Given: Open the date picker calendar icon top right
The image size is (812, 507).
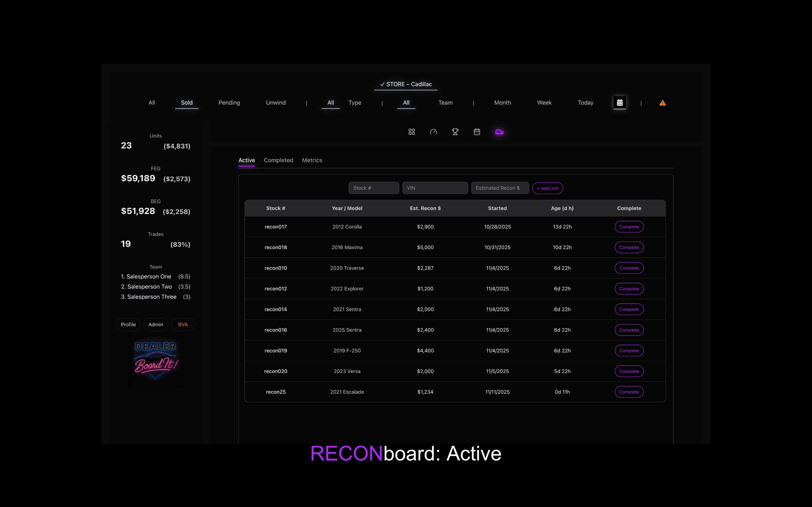Looking at the screenshot, I should (x=620, y=103).
